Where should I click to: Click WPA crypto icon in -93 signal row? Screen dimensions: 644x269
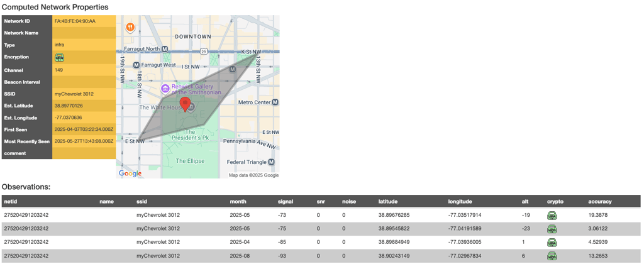point(552,256)
